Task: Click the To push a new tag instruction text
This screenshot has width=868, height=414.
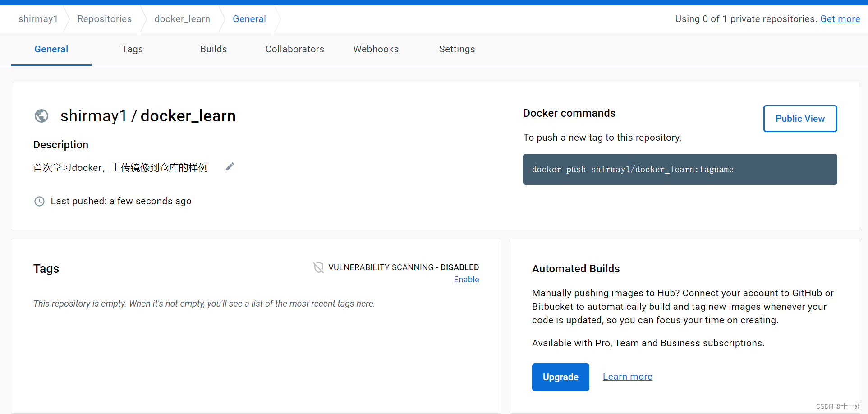Action: coord(602,138)
